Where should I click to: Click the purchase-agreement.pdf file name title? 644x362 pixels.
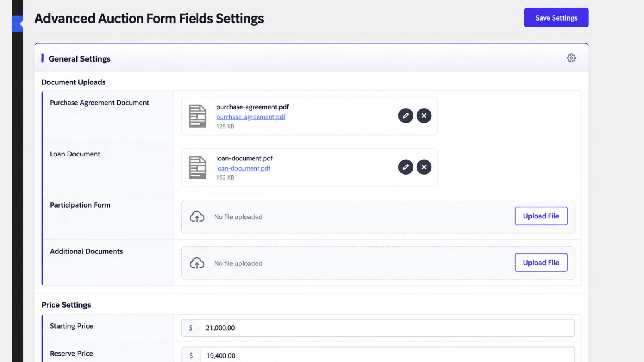(252, 107)
